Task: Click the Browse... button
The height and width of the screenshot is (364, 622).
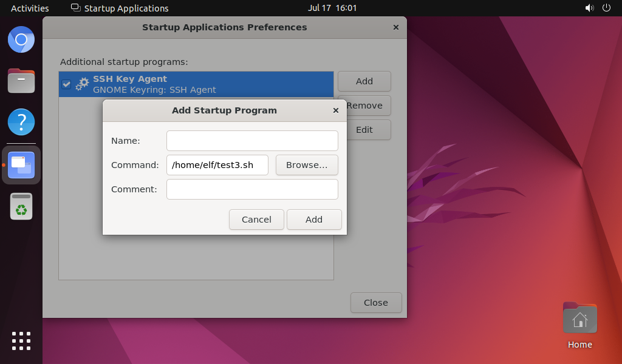Action: (x=307, y=165)
